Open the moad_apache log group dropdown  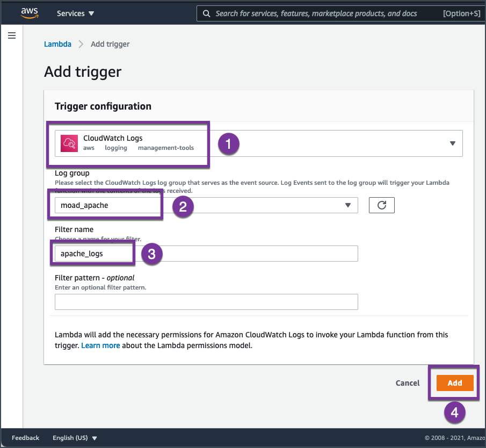point(206,205)
